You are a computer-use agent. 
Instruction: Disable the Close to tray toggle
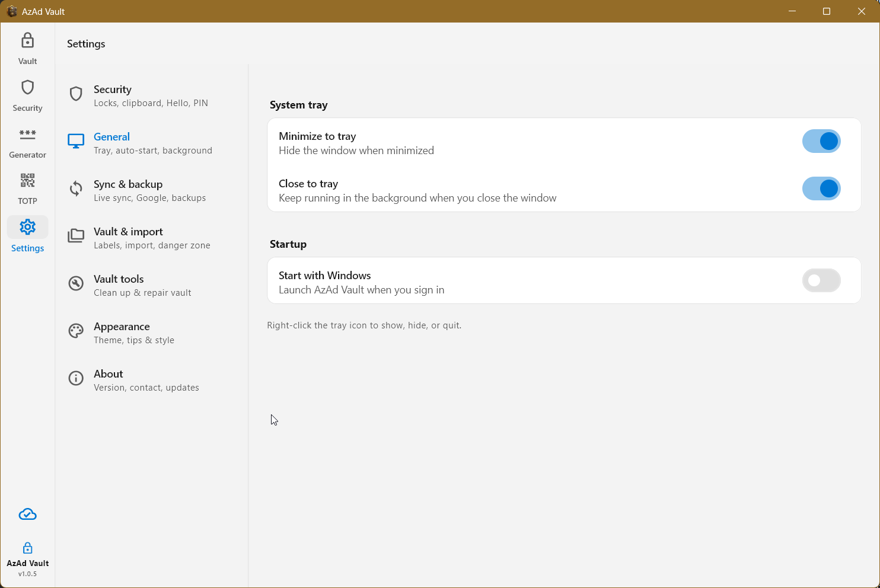click(x=821, y=188)
